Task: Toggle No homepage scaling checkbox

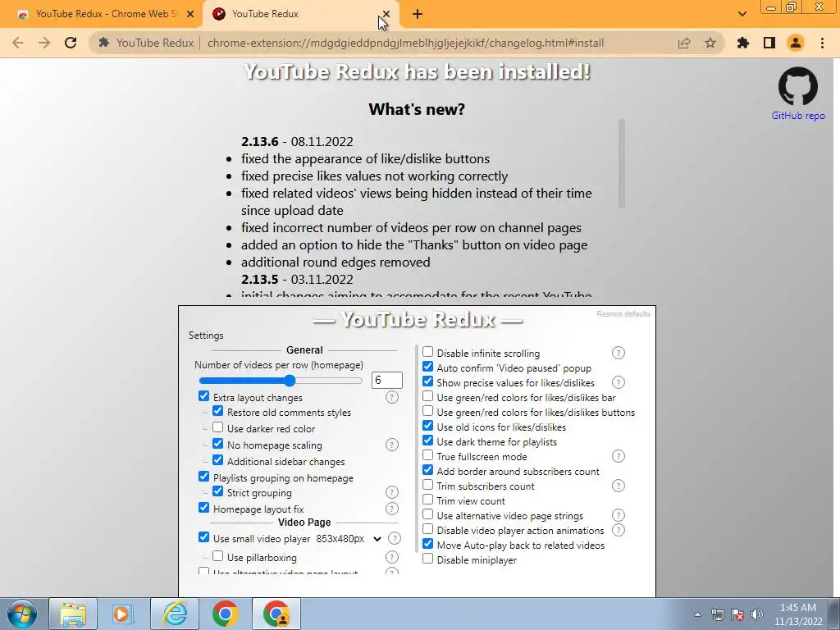Action: tap(217, 444)
